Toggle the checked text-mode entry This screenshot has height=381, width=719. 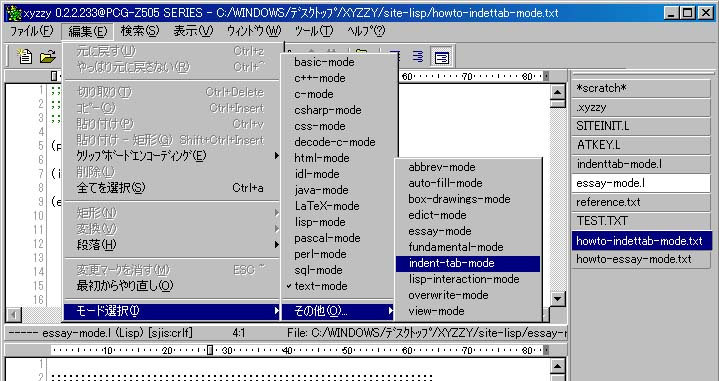(x=338, y=286)
